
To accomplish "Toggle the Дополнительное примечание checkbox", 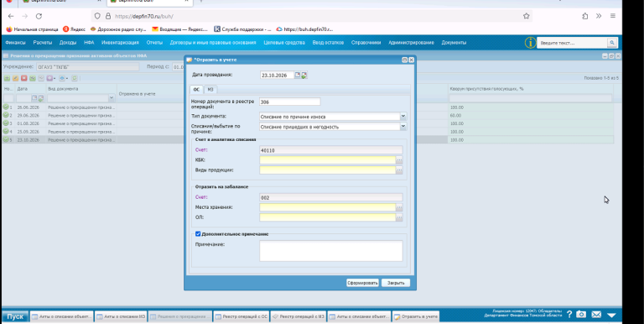I will point(198,234).
